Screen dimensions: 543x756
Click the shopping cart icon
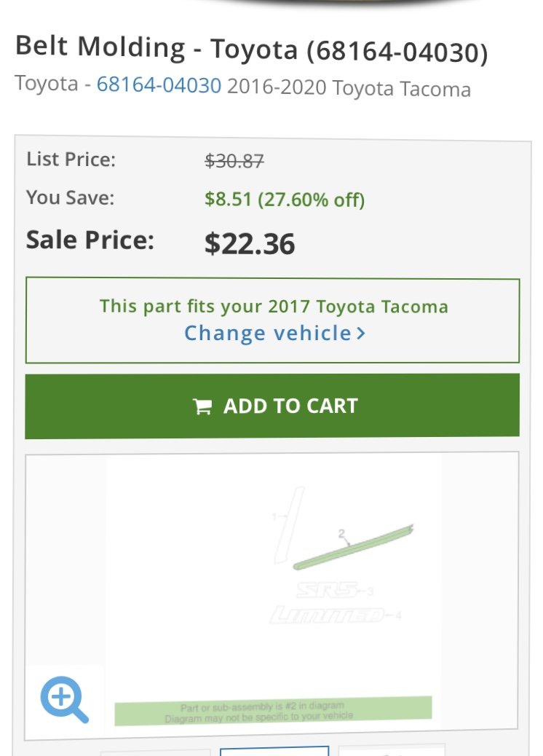(202, 406)
